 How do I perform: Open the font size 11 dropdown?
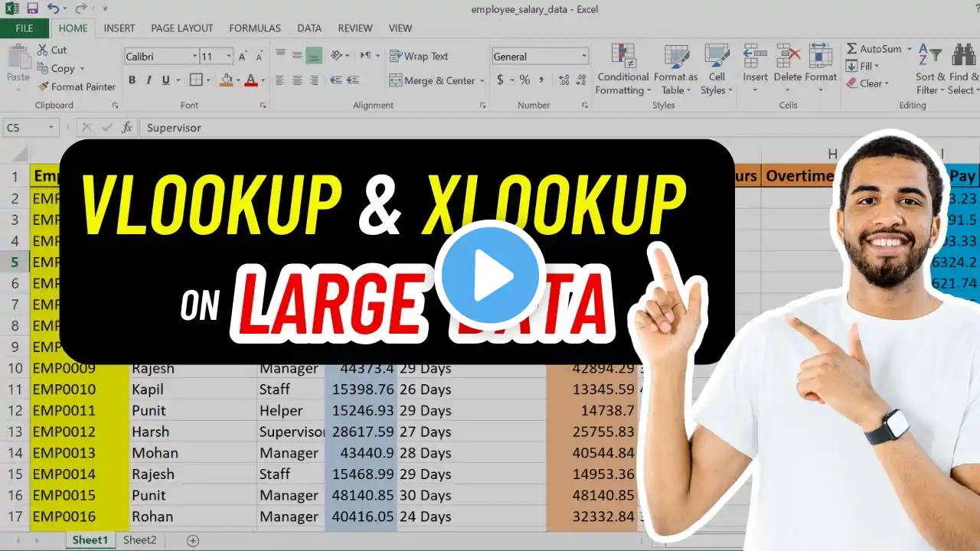(228, 57)
